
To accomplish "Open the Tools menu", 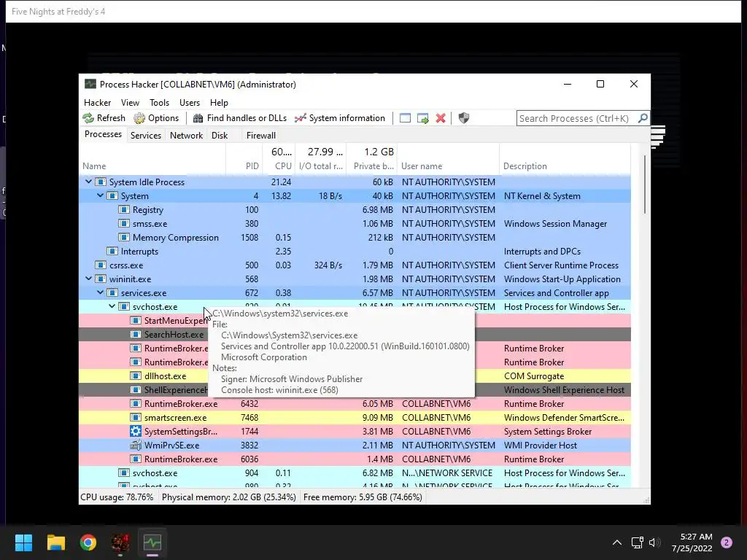I will pos(159,103).
